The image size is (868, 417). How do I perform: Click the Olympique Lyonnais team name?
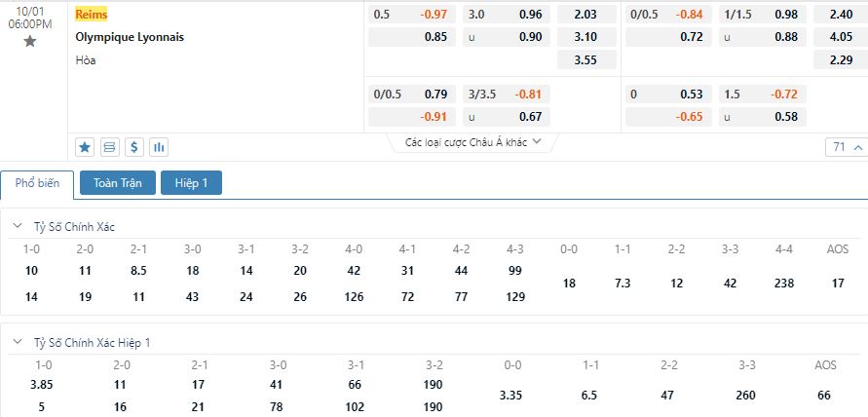tap(130, 37)
